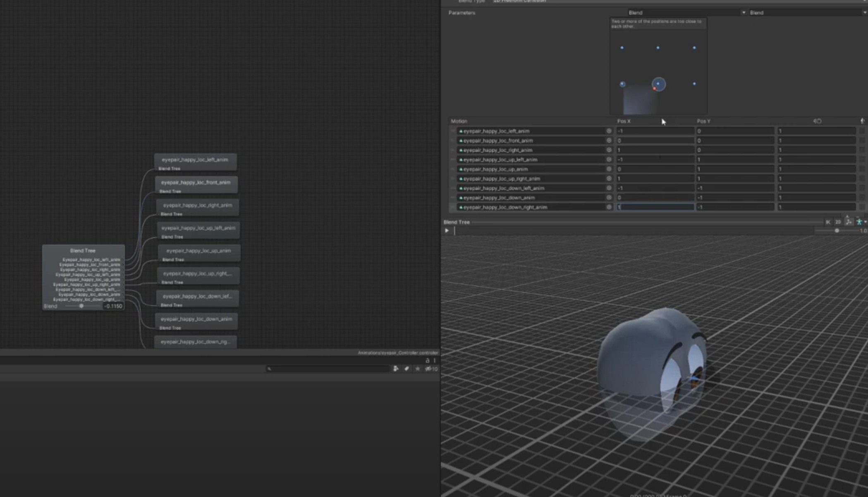Toggle hidden packages visibility count icon
The image size is (868, 497).
tap(431, 369)
